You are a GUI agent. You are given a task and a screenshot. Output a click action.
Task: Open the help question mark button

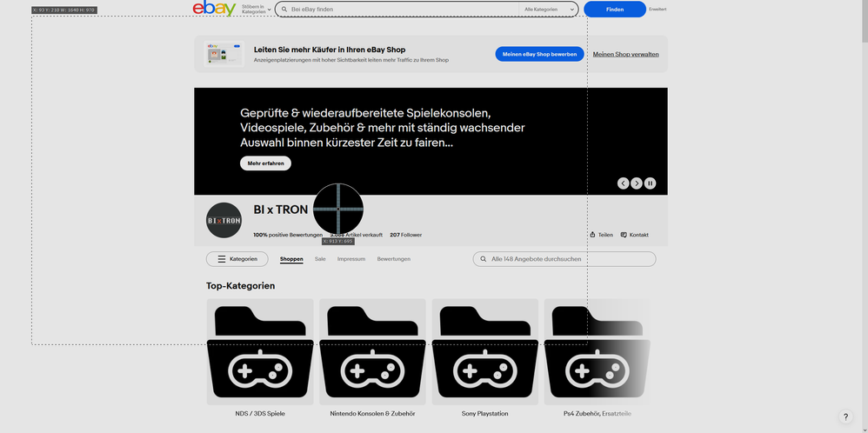coord(845,417)
